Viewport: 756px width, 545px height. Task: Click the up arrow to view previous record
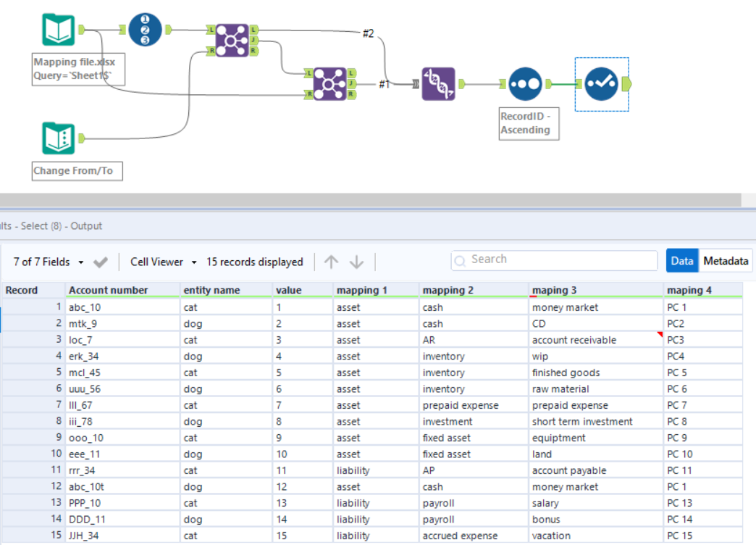(x=329, y=262)
